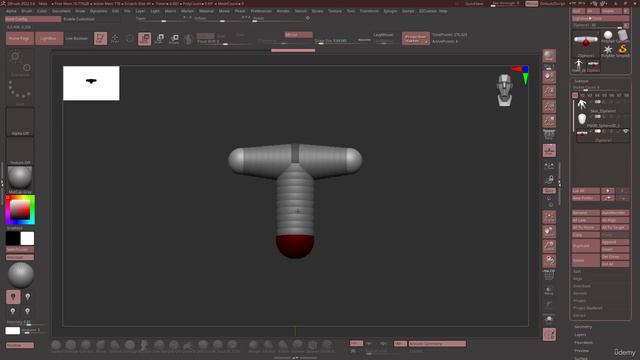This screenshot has width=640, height=360.
Task: Expand the Remesh subsection
Action: (x=580, y=293)
